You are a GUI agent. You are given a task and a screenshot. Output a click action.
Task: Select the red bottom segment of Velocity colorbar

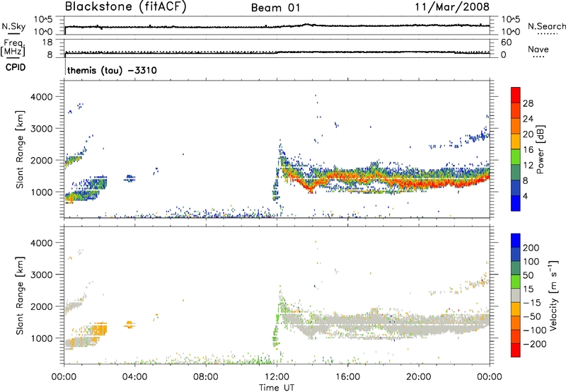click(516, 350)
